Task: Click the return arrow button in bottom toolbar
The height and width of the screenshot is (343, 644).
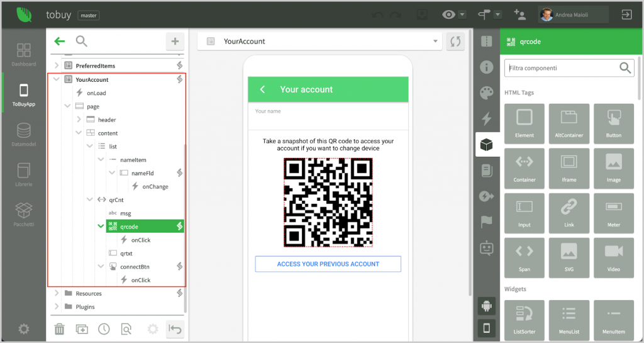Action: point(175,329)
